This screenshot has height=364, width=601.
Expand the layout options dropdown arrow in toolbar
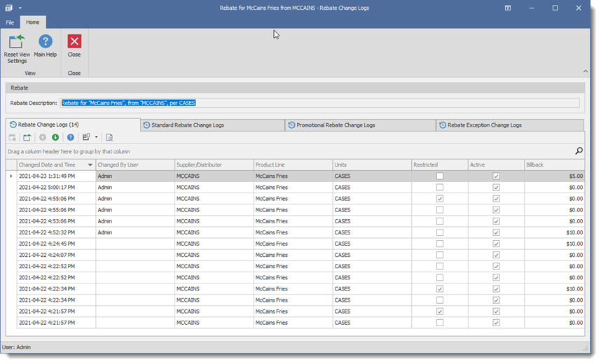pyautogui.click(x=96, y=137)
